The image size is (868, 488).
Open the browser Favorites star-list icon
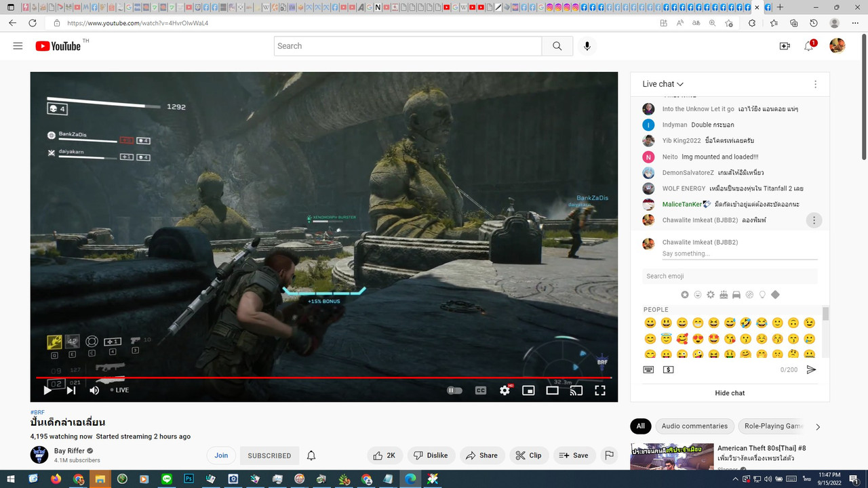774,22
